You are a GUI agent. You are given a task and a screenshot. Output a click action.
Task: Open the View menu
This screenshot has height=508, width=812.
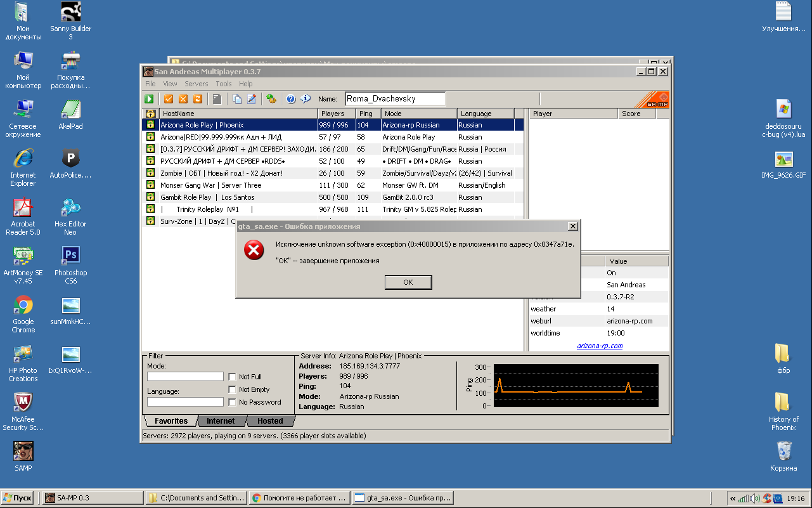170,84
